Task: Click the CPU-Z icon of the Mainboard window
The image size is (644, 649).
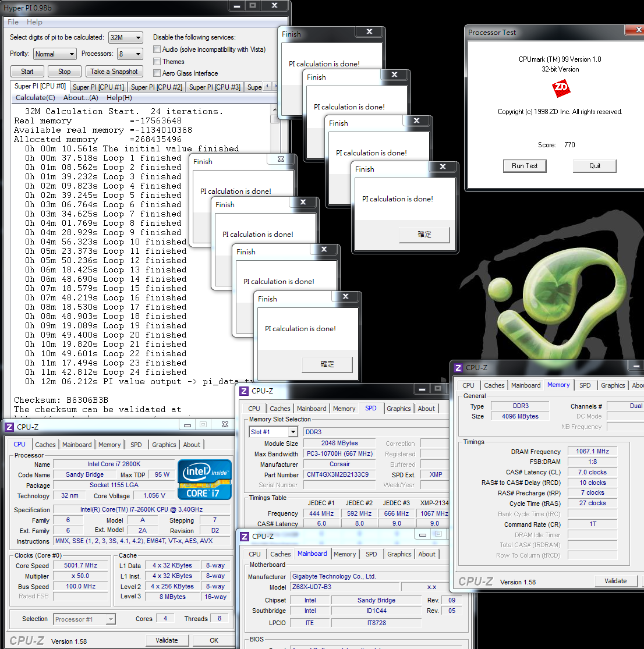Action: (x=245, y=537)
